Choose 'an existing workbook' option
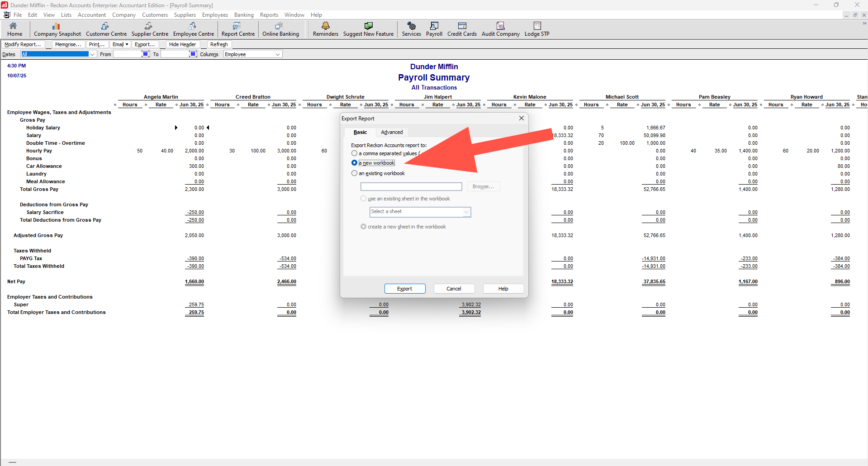 tap(354, 173)
